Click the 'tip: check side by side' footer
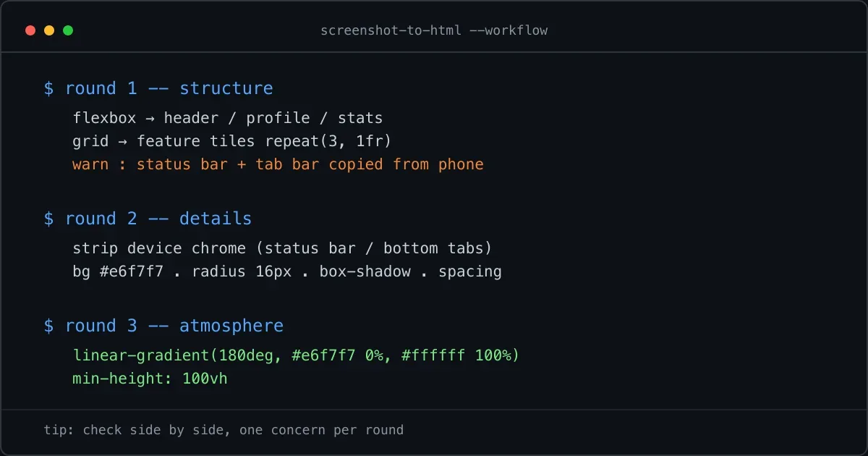868x456 pixels. coord(224,430)
